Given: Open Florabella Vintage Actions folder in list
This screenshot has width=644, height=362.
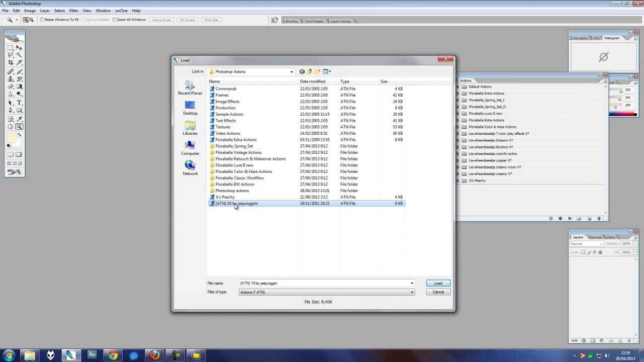Looking at the screenshot, I should tap(238, 152).
